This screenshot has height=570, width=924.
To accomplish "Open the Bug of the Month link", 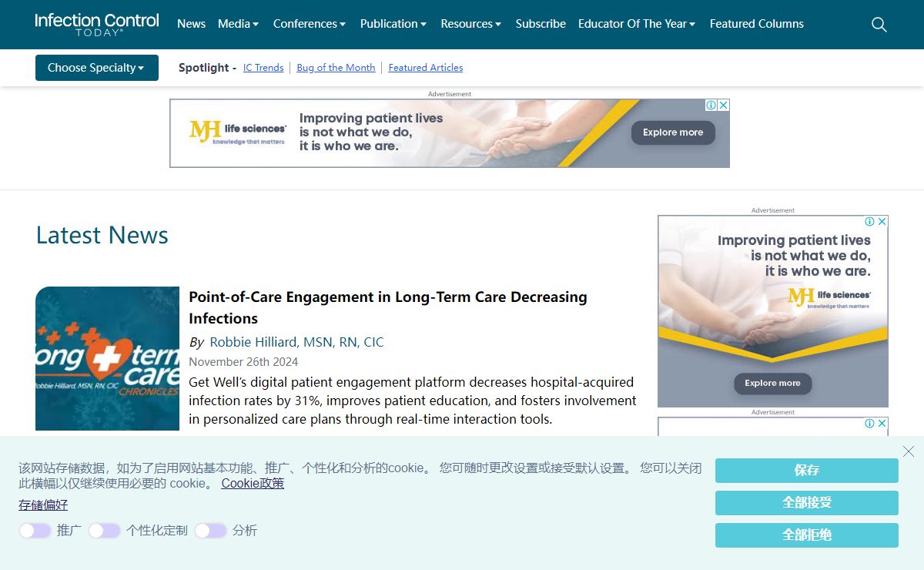I will click(x=336, y=68).
